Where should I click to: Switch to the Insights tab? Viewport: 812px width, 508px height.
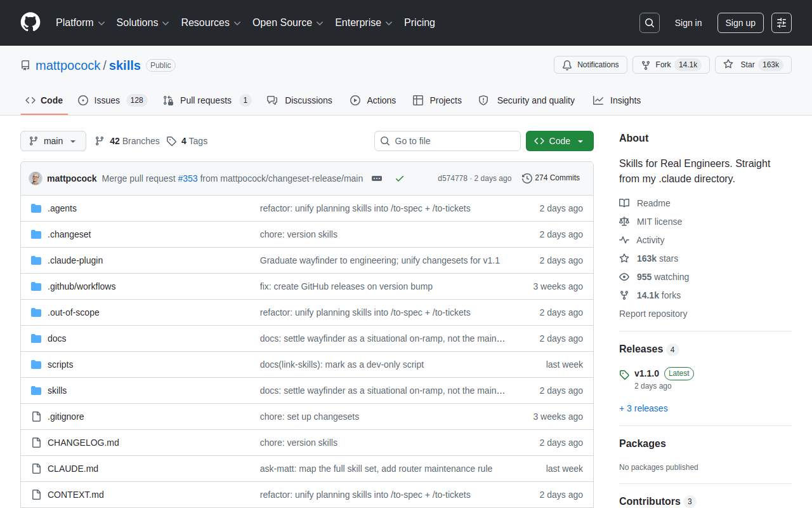point(617,100)
